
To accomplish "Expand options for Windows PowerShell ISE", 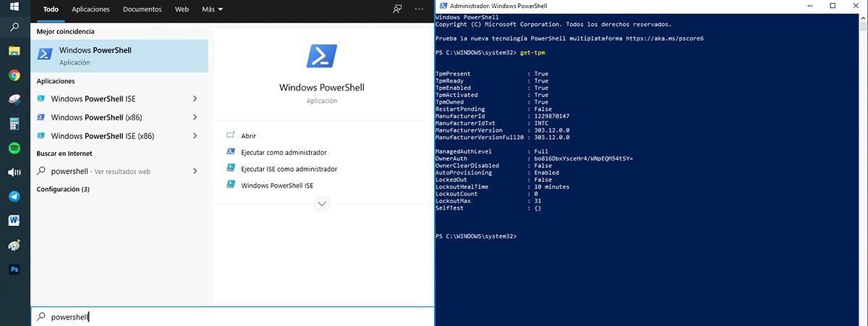I will (x=195, y=99).
